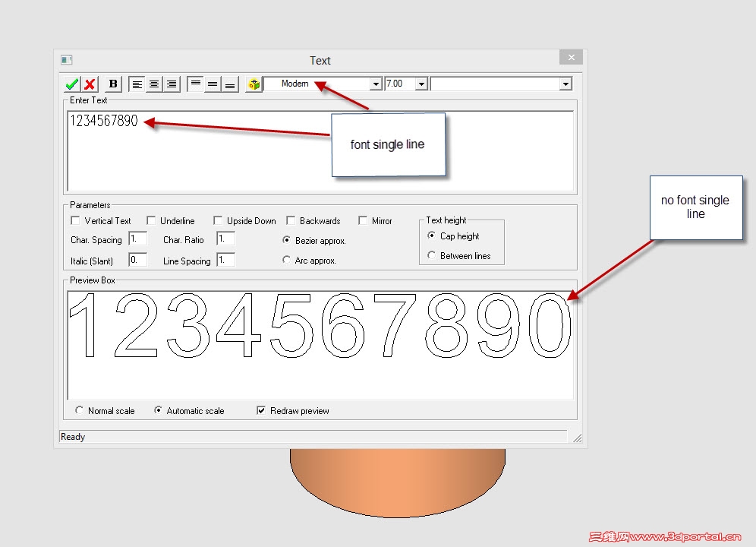Click the Text dialog window icon

67,60
